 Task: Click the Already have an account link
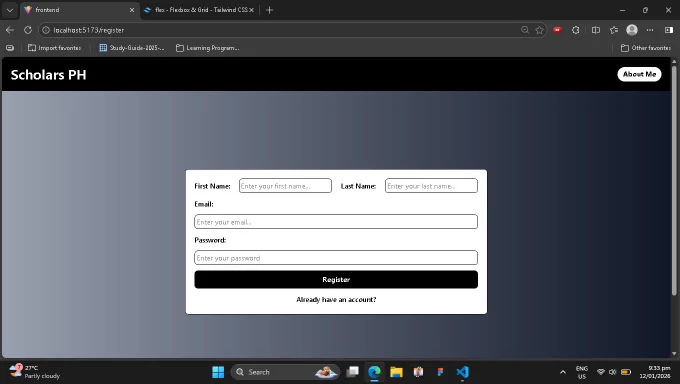(x=336, y=299)
